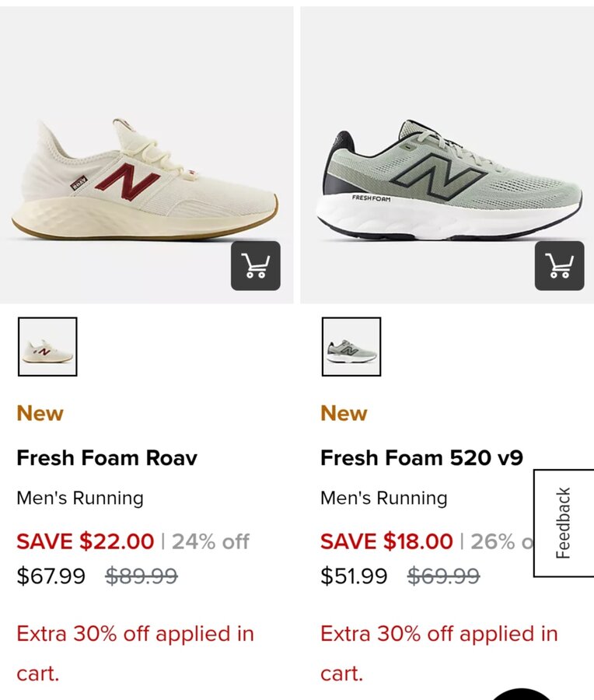The image size is (594, 700).
Task: Click the crossed-out $89.99 original price
Action: 142,576
